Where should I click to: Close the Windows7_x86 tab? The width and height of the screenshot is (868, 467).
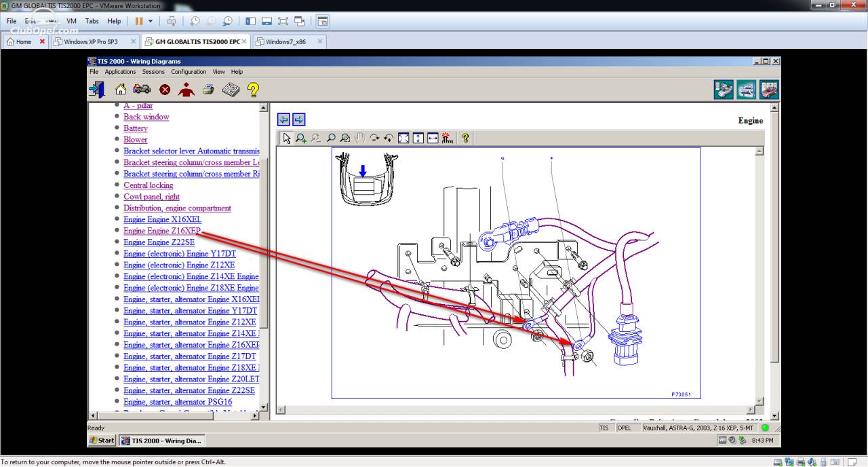[x=320, y=41]
